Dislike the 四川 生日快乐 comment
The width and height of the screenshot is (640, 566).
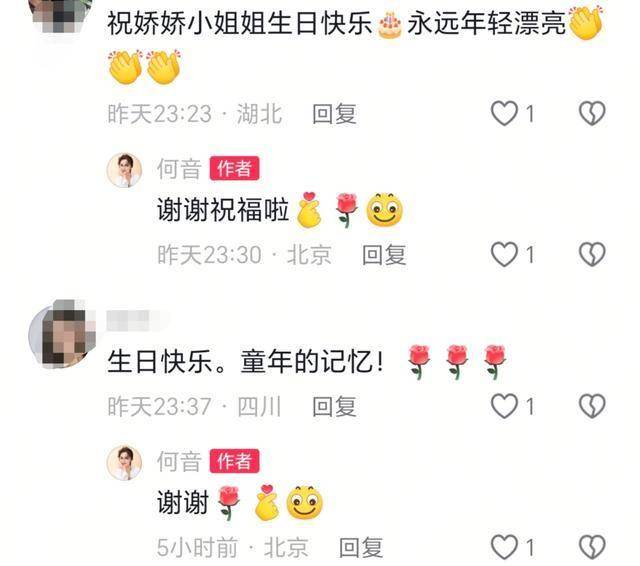pos(592,406)
